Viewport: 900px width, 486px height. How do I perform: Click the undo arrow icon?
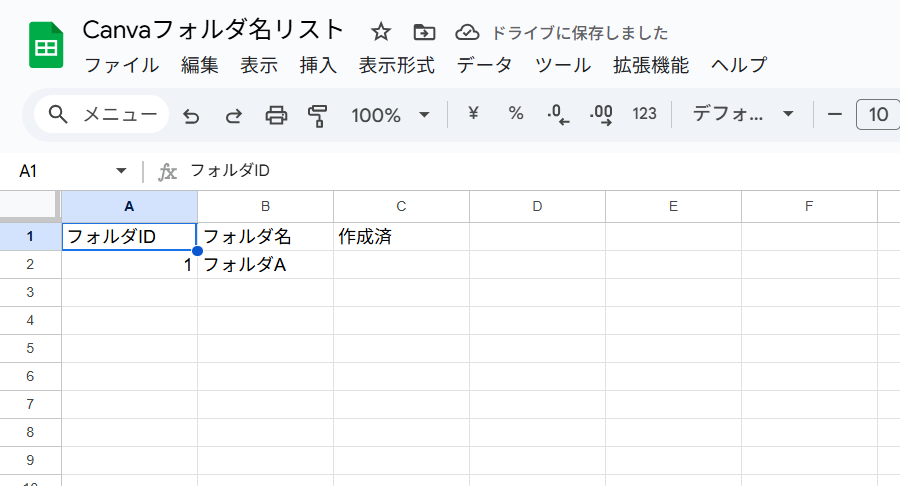(191, 115)
